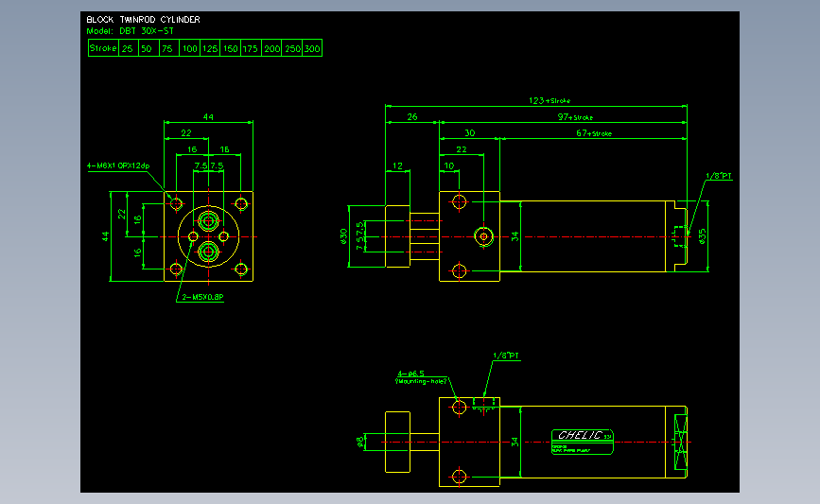
Task: Select the Model: DBT 30X-ST label
Action: point(130,31)
